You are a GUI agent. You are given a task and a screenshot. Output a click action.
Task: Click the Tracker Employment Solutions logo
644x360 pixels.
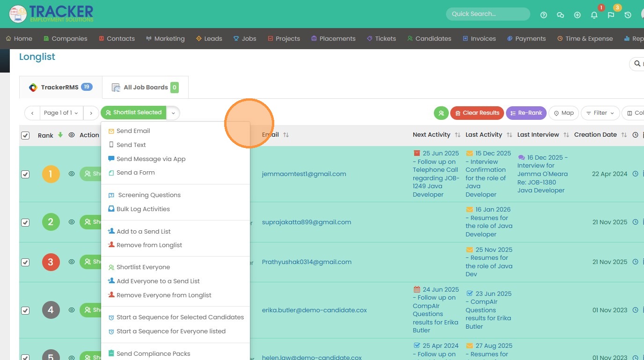pyautogui.click(x=51, y=14)
